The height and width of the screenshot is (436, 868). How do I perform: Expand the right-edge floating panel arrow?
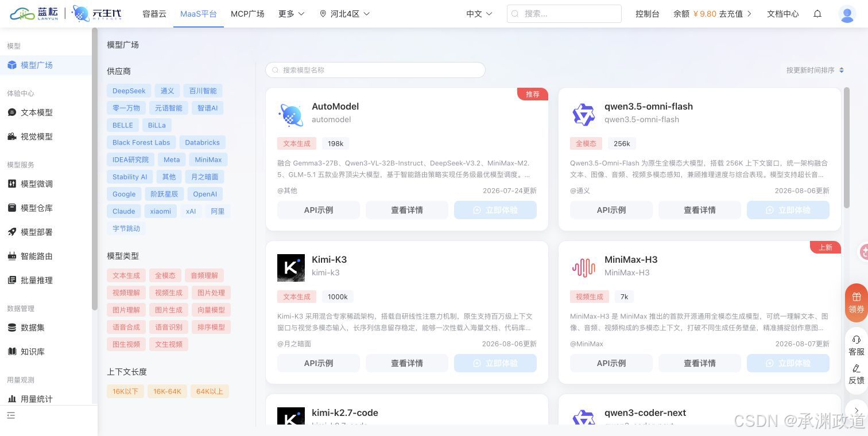(x=857, y=410)
